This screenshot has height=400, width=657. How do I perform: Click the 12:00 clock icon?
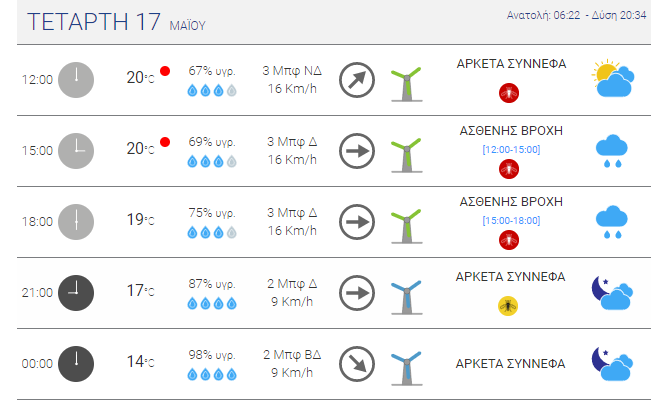76,80
